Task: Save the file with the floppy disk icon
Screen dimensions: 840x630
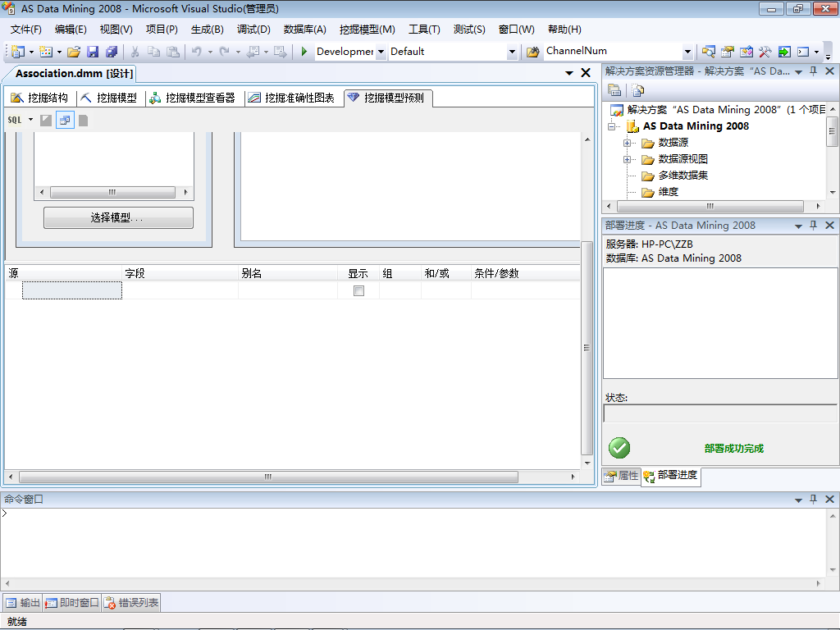Action: pyautogui.click(x=93, y=52)
